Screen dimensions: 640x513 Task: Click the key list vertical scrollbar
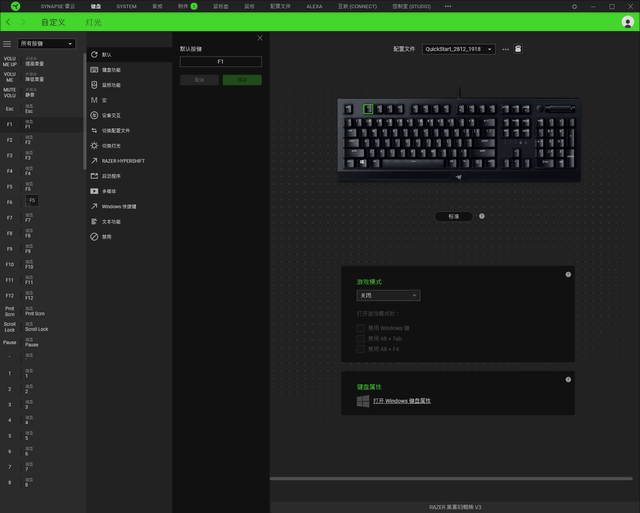[84, 110]
